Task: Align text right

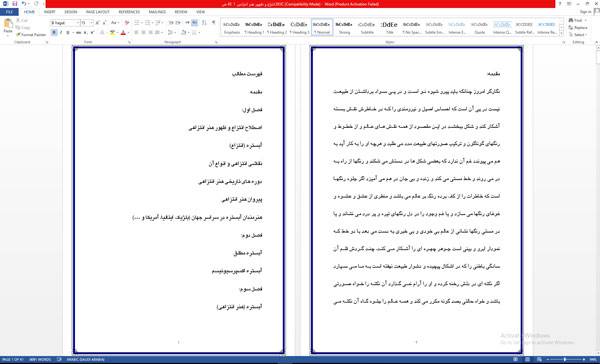Action: click(x=150, y=33)
